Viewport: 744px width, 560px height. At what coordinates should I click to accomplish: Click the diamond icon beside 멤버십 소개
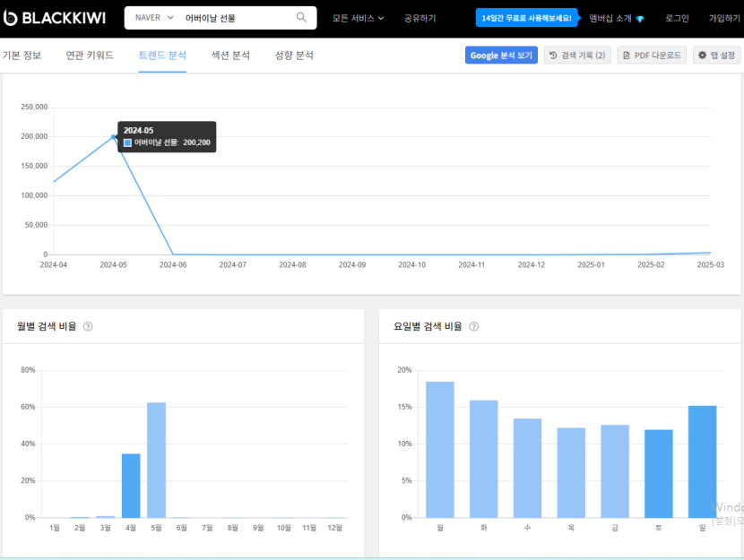pos(640,19)
